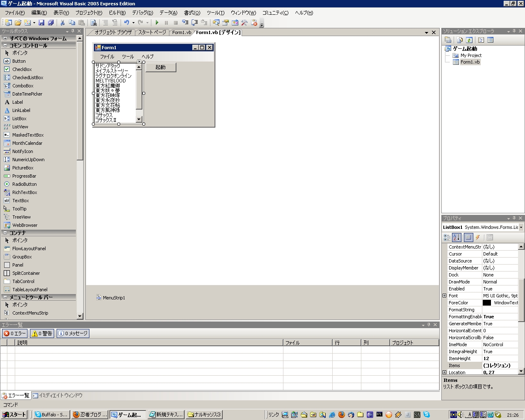Image resolution: width=525 pixels, height=420 pixels.
Task: Click the View Designer icon in Solution Explorer
Action: (x=491, y=40)
